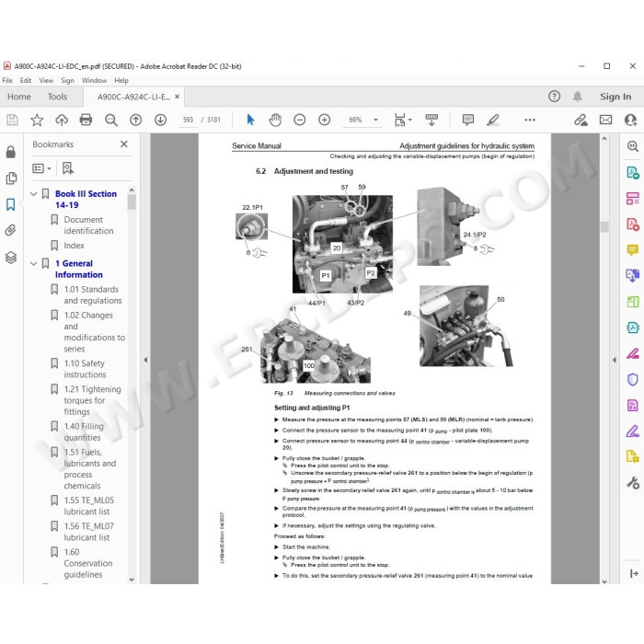Collapse the 1 General Information bookmark
This screenshot has width=644, height=644.
coord(34,264)
